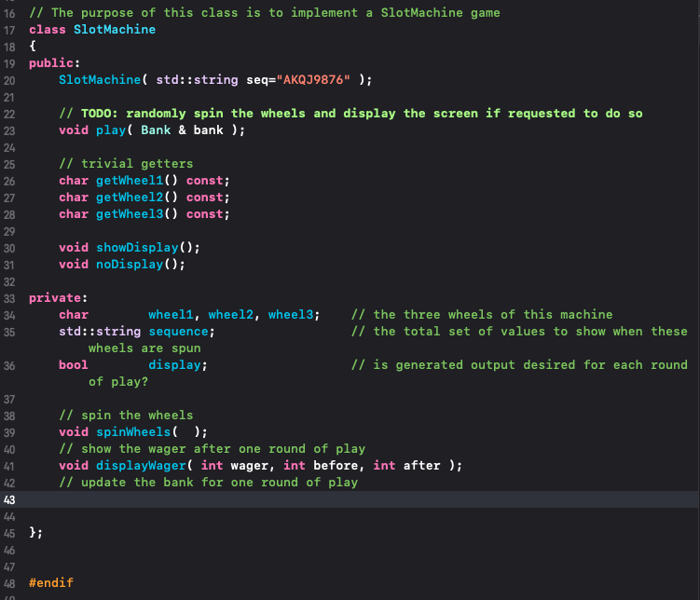Click the noDisplay function name
The width and height of the screenshot is (700, 600).
130,265
